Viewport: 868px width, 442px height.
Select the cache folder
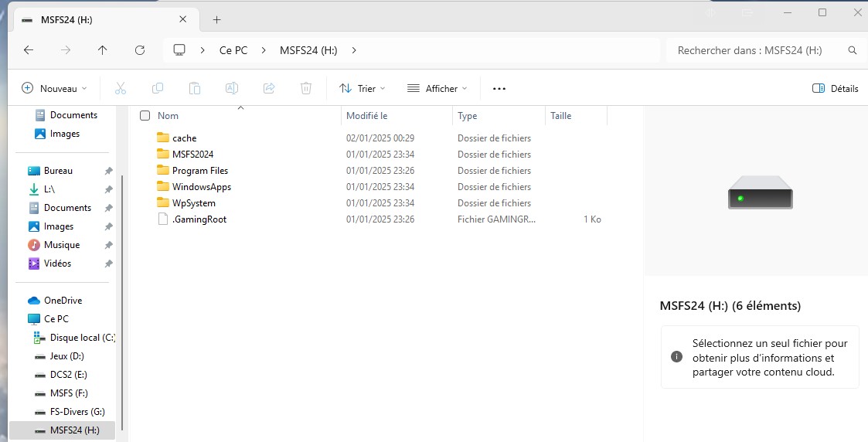click(184, 138)
